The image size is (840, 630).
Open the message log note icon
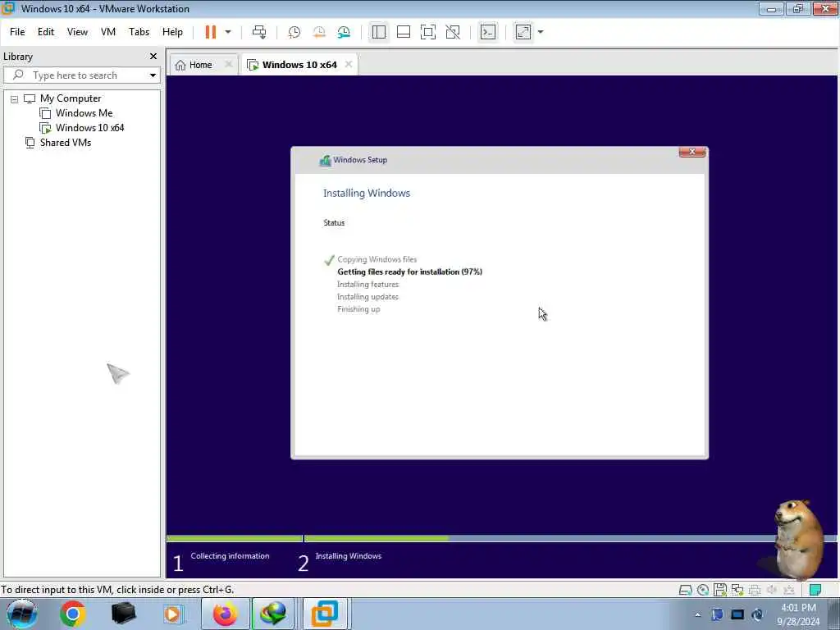[x=815, y=591]
